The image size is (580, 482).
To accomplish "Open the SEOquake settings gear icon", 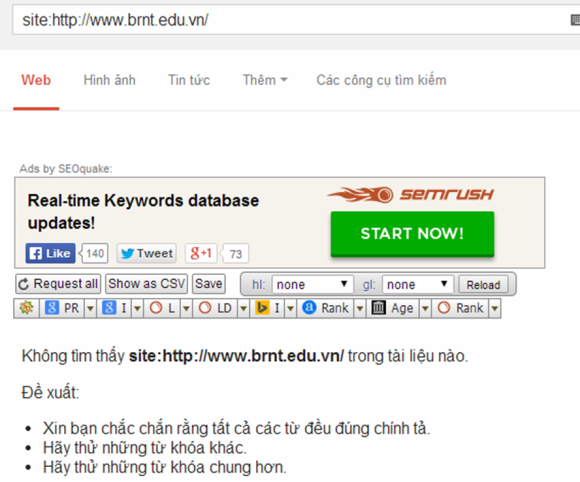I will point(26,308).
